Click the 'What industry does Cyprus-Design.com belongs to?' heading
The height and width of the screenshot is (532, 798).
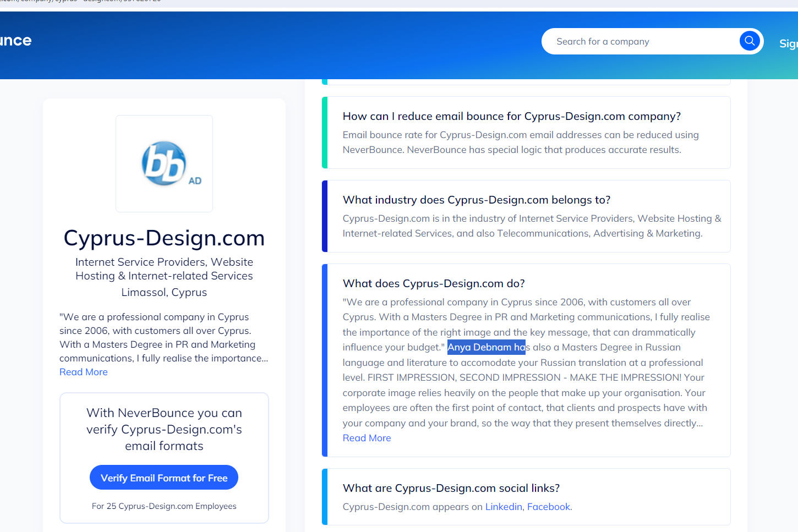click(x=476, y=200)
